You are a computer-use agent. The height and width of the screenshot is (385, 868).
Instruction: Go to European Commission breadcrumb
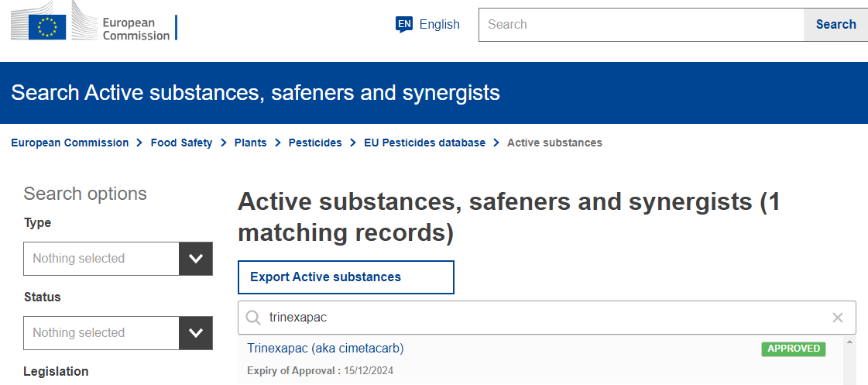[x=70, y=143]
